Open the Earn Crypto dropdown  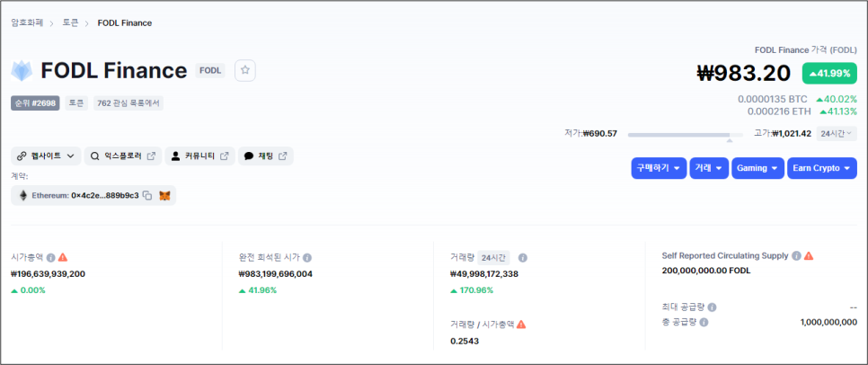click(821, 168)
